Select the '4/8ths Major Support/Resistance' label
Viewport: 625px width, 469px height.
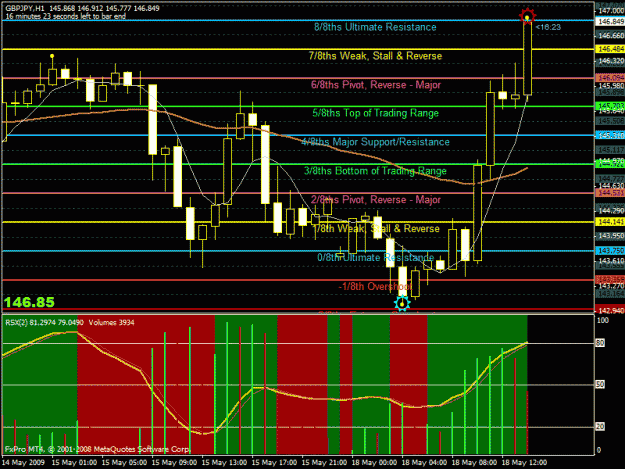click(x=375, y=142)
